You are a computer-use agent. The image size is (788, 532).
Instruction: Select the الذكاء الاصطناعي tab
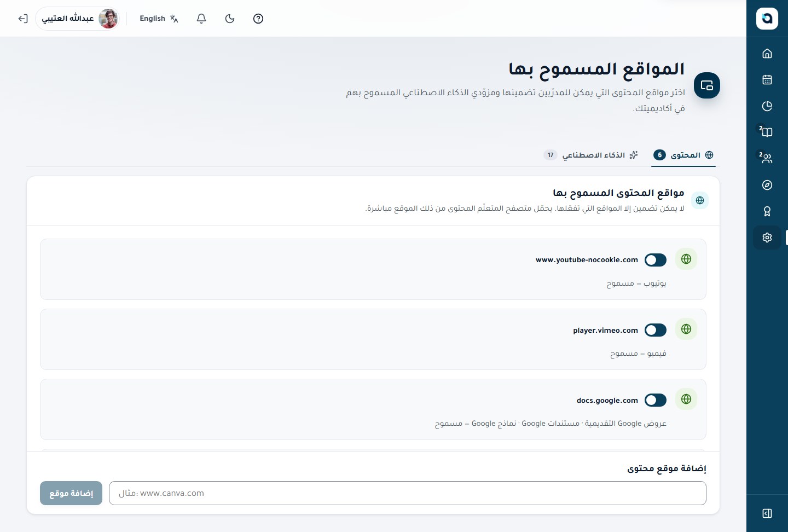[591, 155]
